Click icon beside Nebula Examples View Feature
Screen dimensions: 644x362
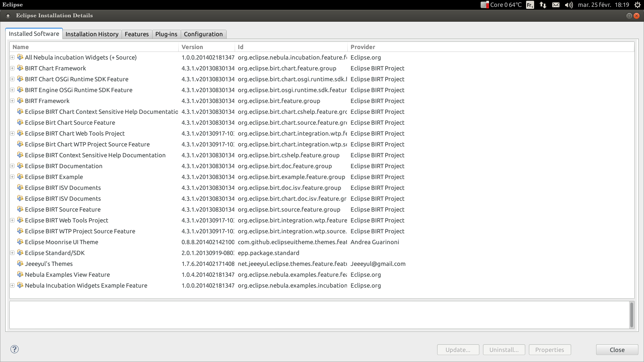[x=20, y=275]
